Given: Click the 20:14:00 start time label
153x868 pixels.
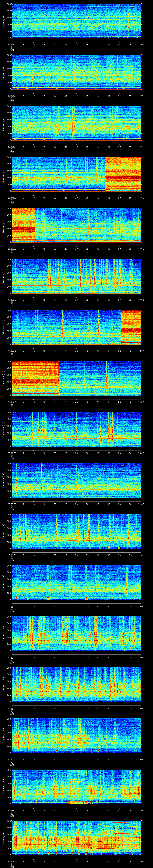Looking at the screenshot, I should 12,197.
